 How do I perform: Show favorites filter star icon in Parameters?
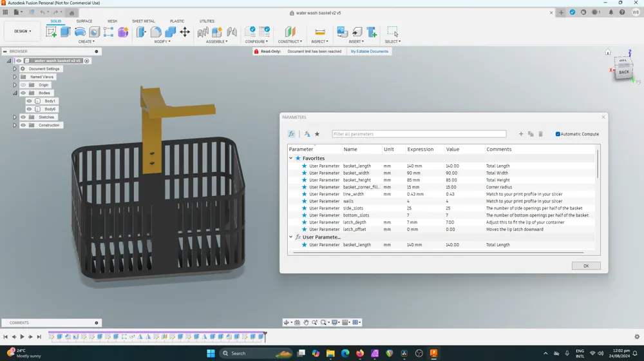pyautogui.click(x=317, y=134)
